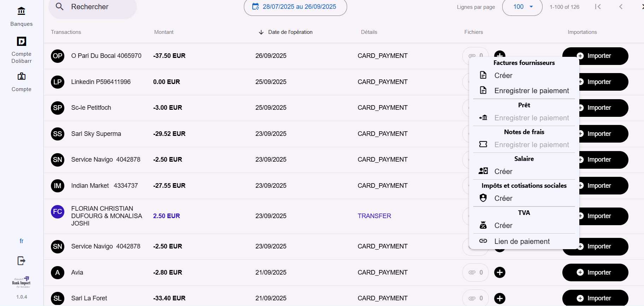Open the Banques section icon
The width and height of the screenshot is (644, 306).
(21, 11)
